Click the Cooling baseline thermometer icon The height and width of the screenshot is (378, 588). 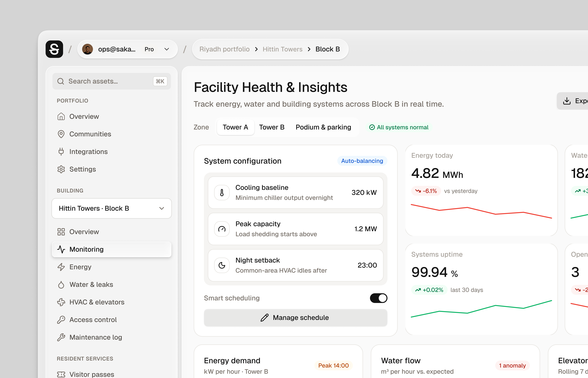(222, 193)
